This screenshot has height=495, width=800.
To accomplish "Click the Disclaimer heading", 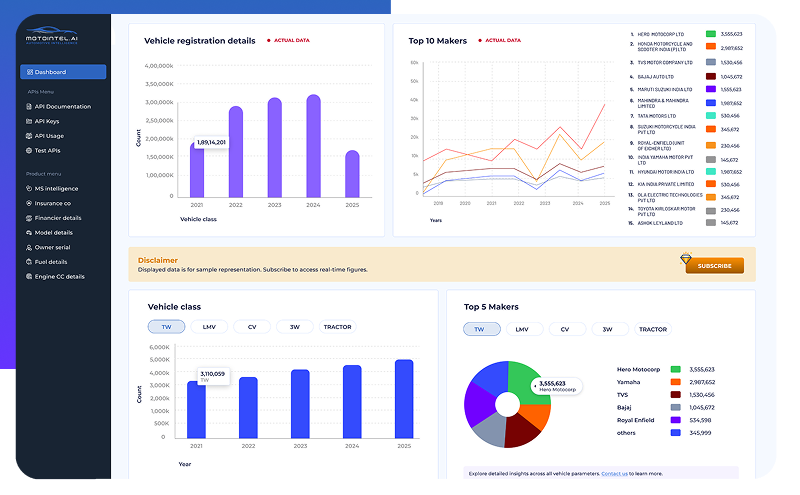I will pos(158,260).
